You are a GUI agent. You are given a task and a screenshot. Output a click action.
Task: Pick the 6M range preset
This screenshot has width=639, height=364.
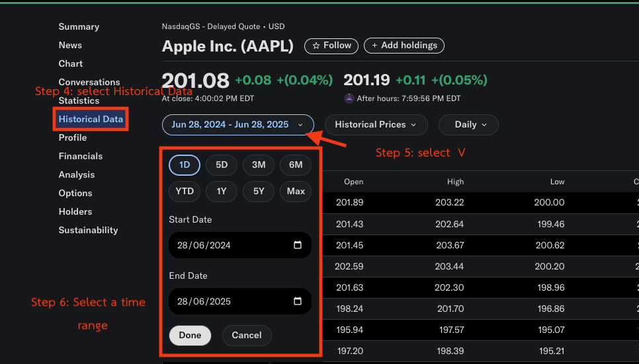point(296,164)
